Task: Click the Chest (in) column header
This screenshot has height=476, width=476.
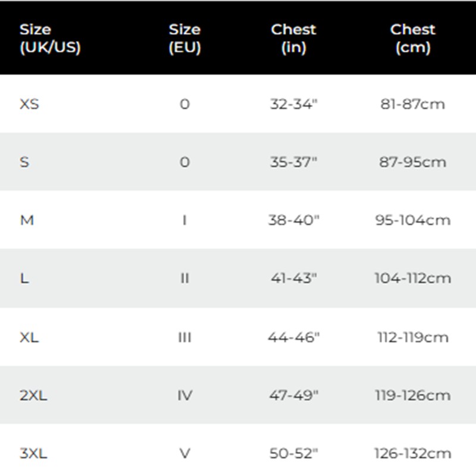Action: coord(293,38)
